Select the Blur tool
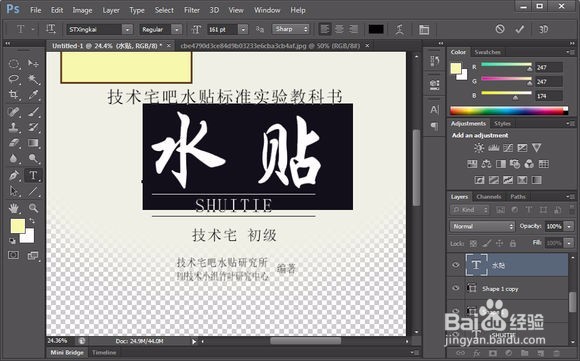580x361 pixels. coord(14,158)
